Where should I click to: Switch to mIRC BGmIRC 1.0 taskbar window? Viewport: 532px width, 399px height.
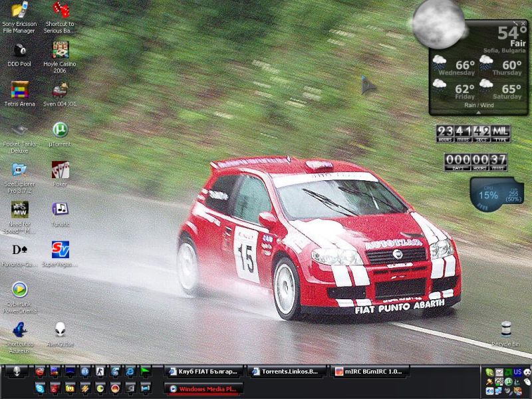tap(370, 372)
